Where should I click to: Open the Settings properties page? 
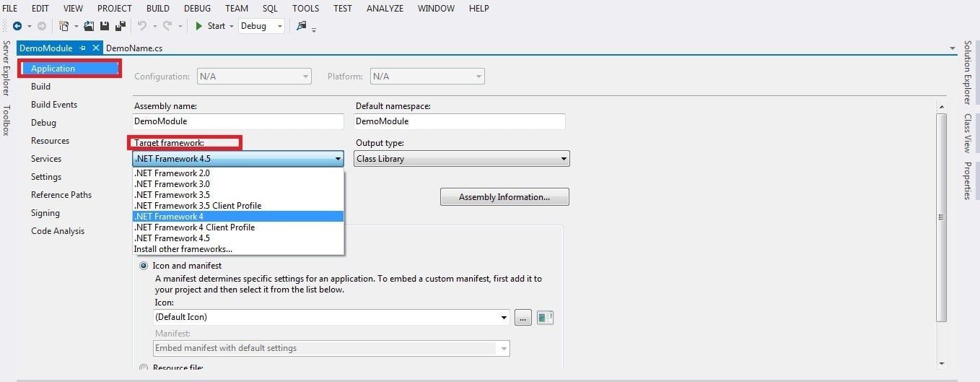click(46, 177)
